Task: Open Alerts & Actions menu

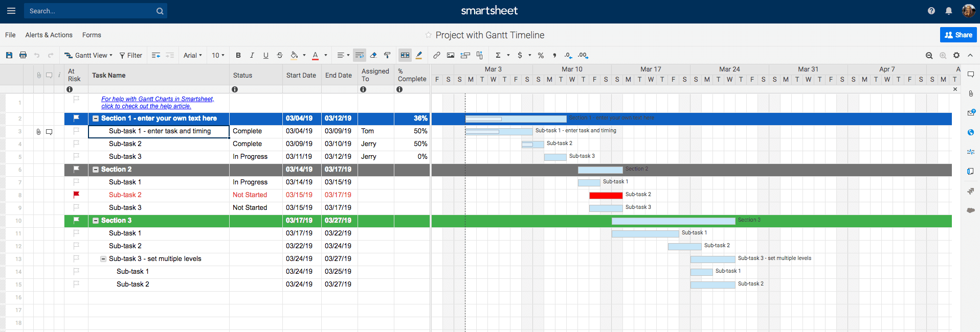Action: coord(49,35)
